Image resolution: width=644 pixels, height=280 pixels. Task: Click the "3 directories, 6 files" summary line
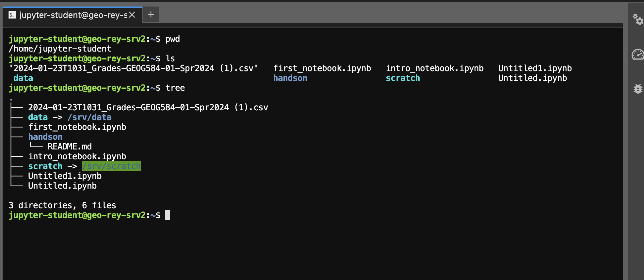coord(62,205)
